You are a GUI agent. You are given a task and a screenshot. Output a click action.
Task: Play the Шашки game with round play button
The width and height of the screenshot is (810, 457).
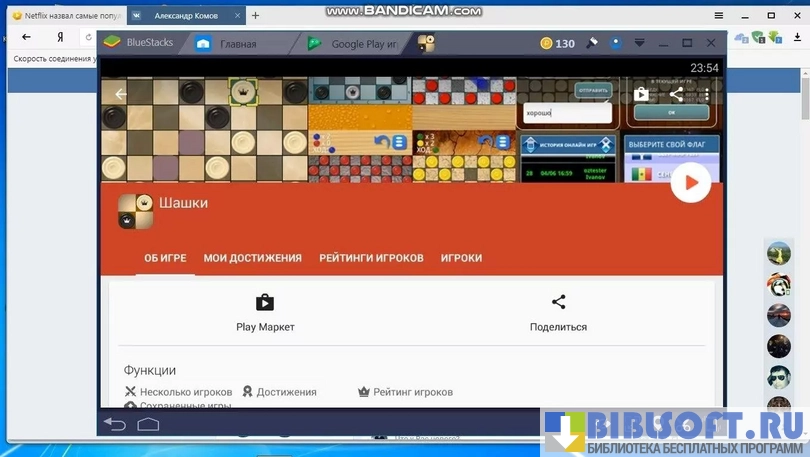click(690, 183)
